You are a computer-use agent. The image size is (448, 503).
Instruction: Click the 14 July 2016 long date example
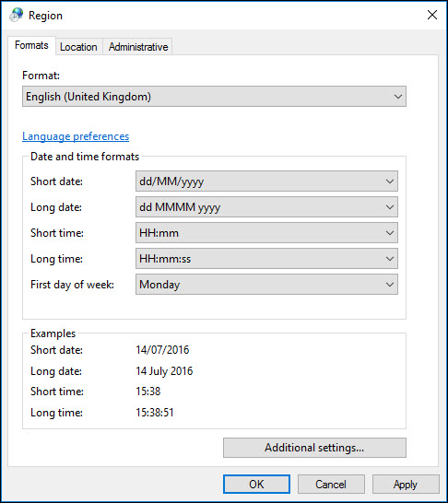pyautogui.click(x=164, y=371)
